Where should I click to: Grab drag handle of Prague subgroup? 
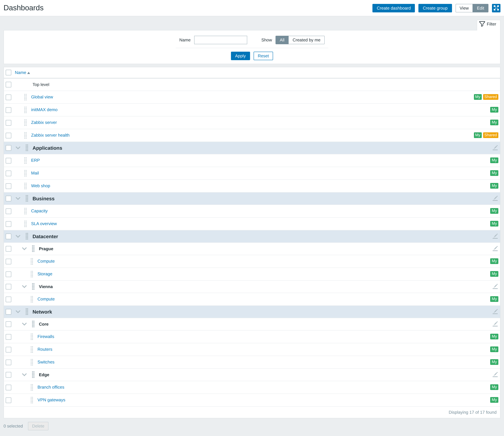(x=33, y=249)
